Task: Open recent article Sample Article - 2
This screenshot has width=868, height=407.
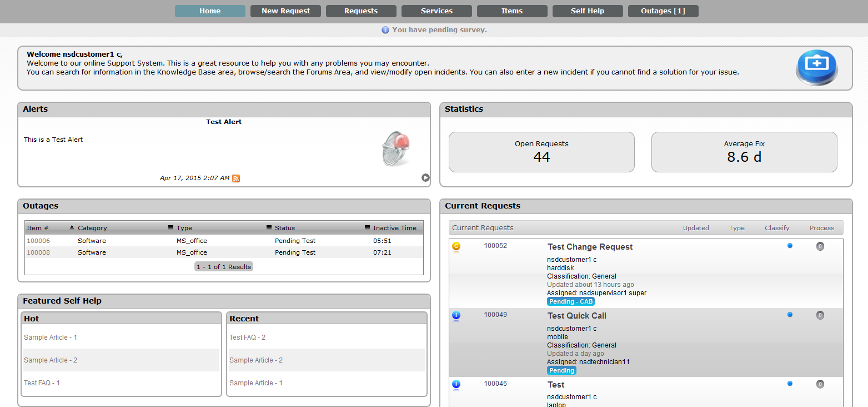Action: click(256, 360)
